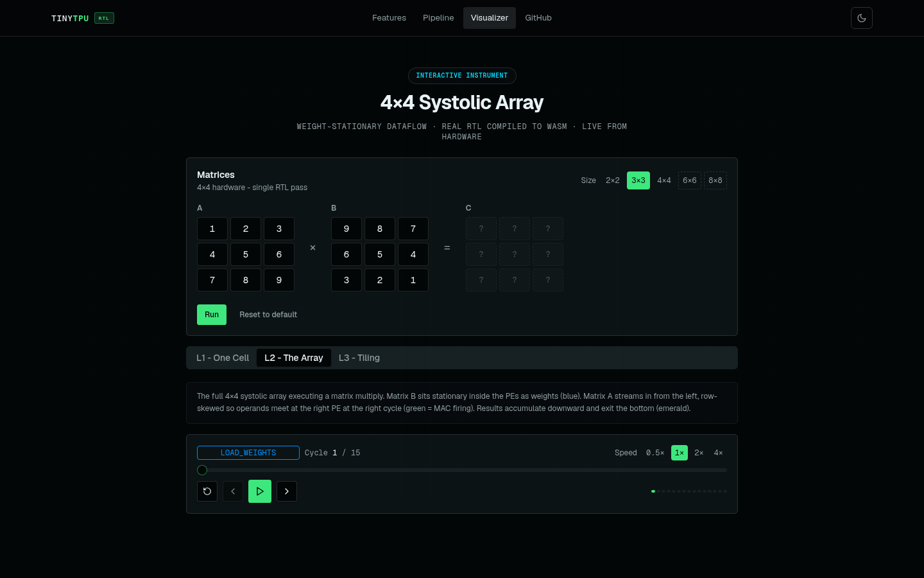
Task: Step forward to the next cycle
Action: click(x=287, y=491)
